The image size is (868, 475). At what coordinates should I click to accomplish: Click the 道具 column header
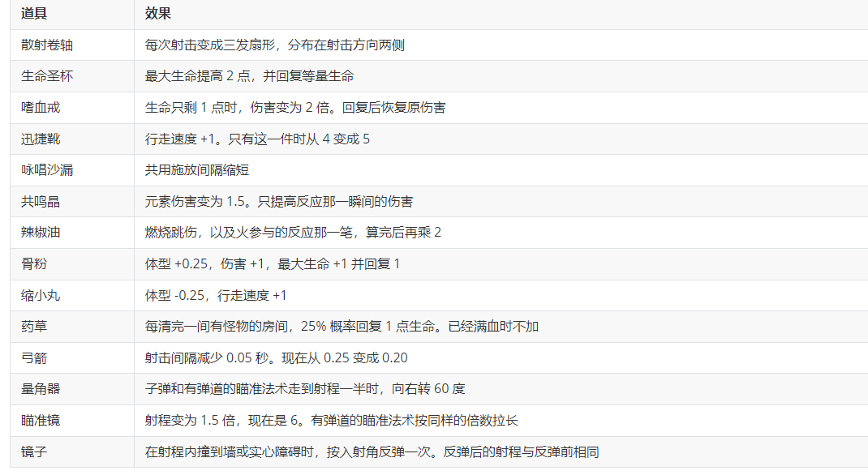pyautogui.click(x=34, y=14)
